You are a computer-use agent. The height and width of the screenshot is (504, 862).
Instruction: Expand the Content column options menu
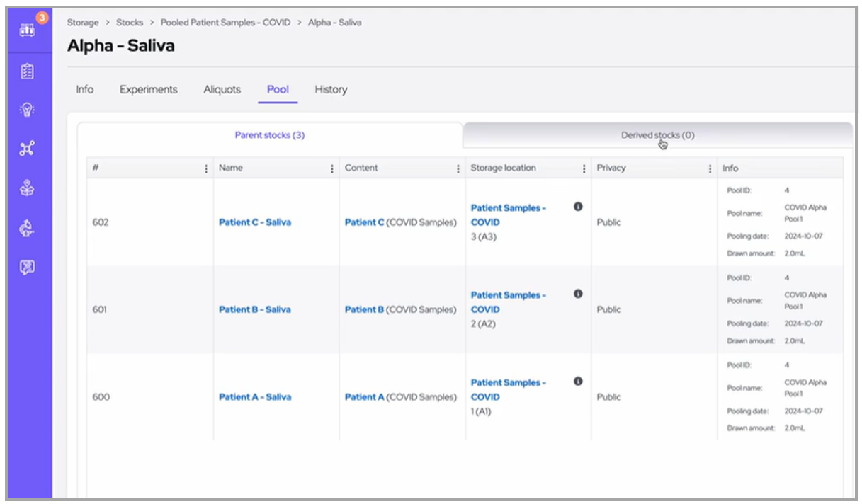(x=458, y=168)
